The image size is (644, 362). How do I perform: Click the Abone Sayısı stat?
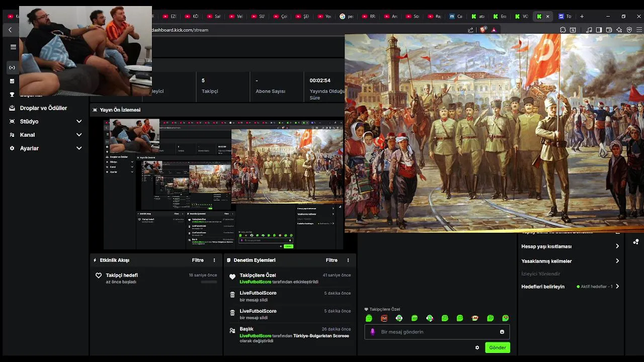pos(270,86)
